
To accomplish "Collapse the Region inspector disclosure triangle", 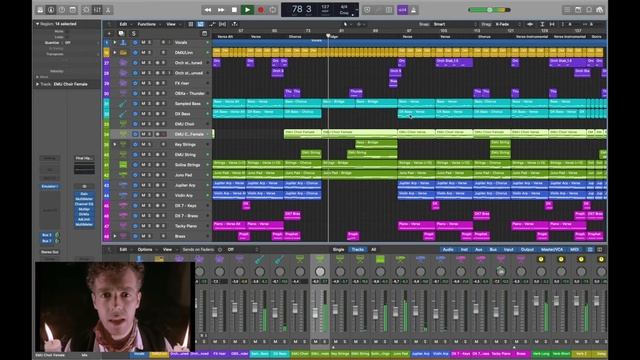I will click(x=38, y=24).
